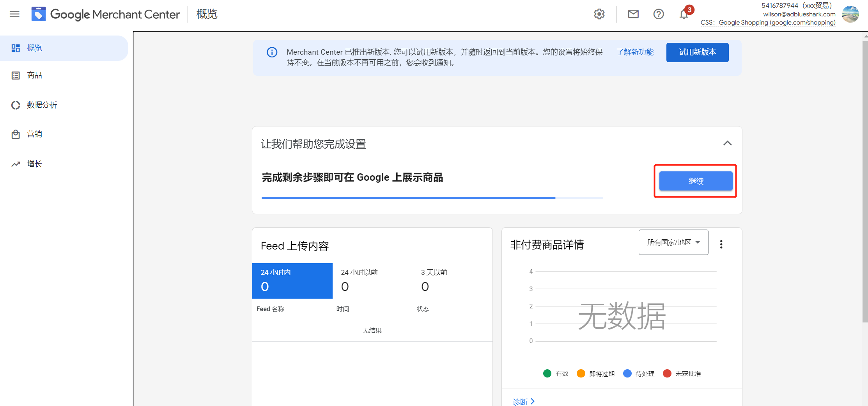Click the growth trend arrow icon
The height and width of the screenshot is (406, 868).
pyautogui.click(x=16, y=164)
